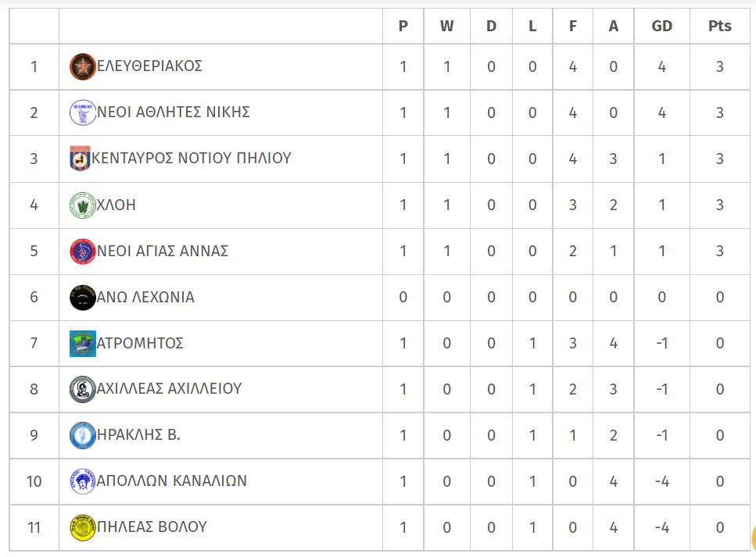The image size is (756, 557).
Task: Click the blue ΗΡΑΚΛΗΣ Β. emblem
Action: (x=82, y=436)
